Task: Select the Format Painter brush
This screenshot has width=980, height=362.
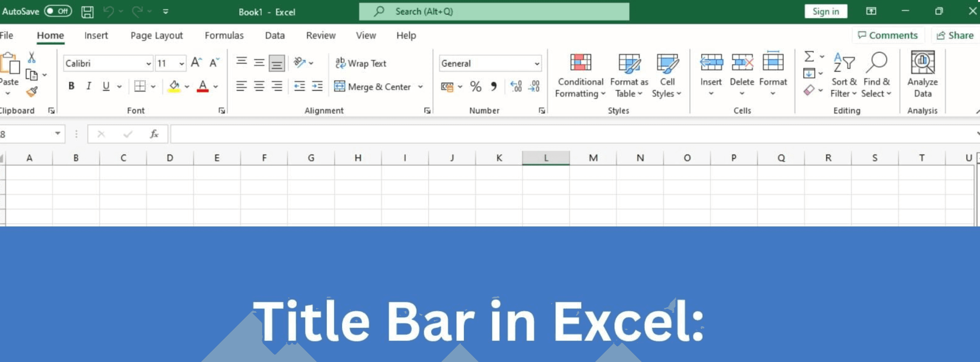Action: tap(32, 92)
